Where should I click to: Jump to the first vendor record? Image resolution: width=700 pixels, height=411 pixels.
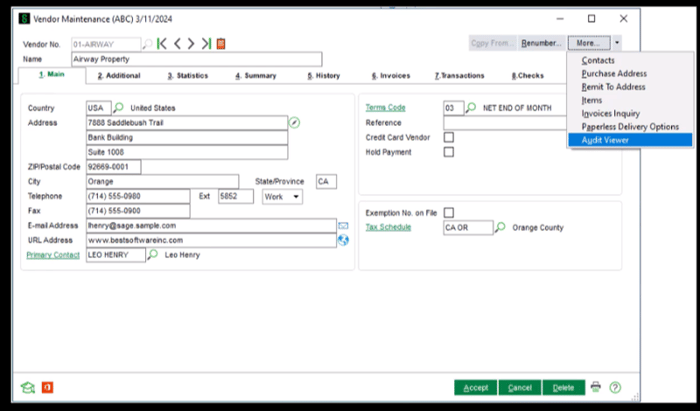point(162,43)
